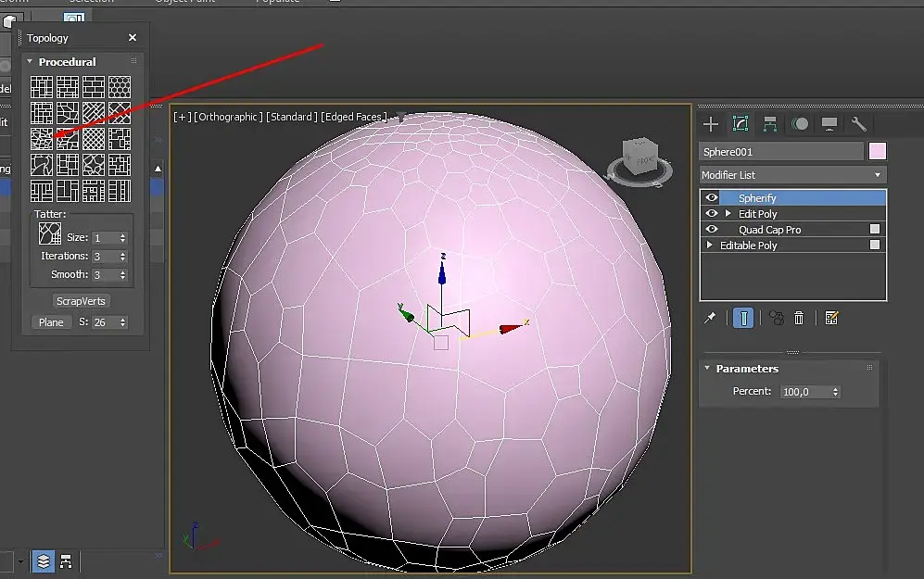Open the Modifier List dropdown
The image size is (924, 579).
(x=792, y=175)
